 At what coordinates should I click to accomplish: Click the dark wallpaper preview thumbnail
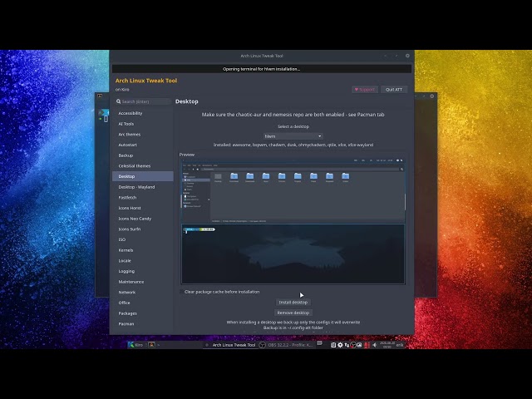point(293,254)
